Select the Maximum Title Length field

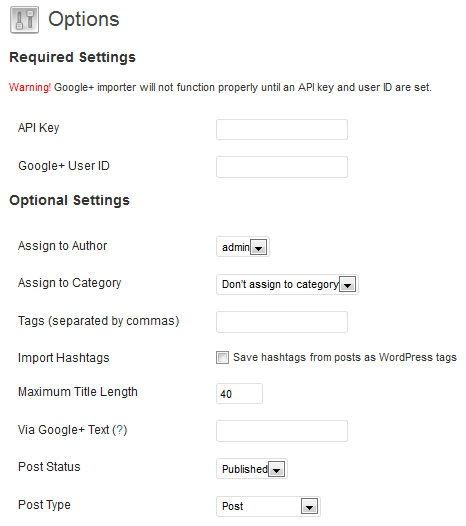pyautogui.click(x=239, y=393)
